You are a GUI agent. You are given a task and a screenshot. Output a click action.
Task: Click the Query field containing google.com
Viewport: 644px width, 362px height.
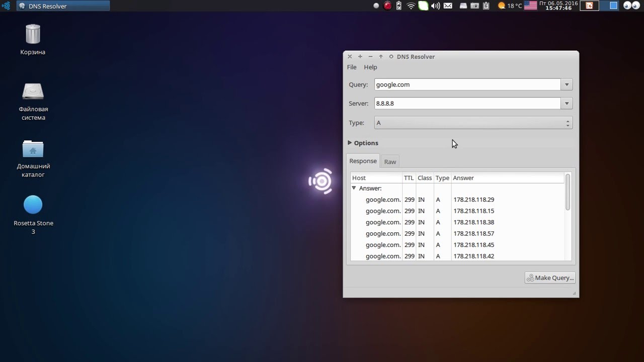click(x=467, y=84)
